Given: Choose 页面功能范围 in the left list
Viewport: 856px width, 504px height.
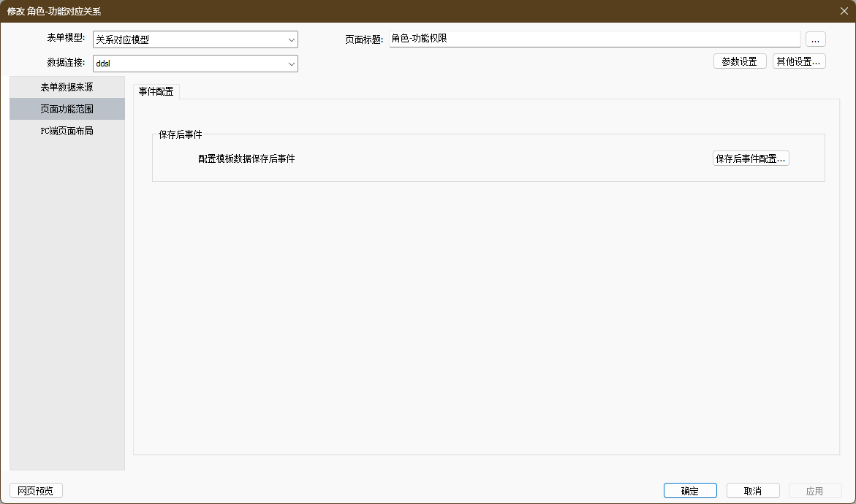Looking at the screenshot, I should [x=67, y=109].
